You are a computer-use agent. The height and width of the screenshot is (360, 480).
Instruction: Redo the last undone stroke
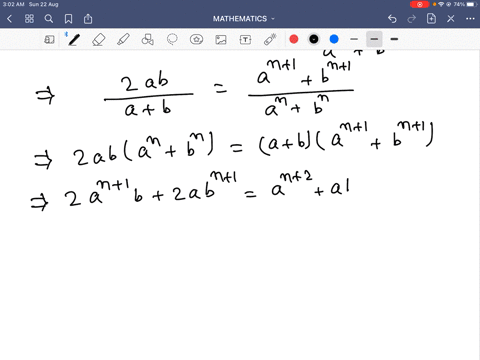412,19
